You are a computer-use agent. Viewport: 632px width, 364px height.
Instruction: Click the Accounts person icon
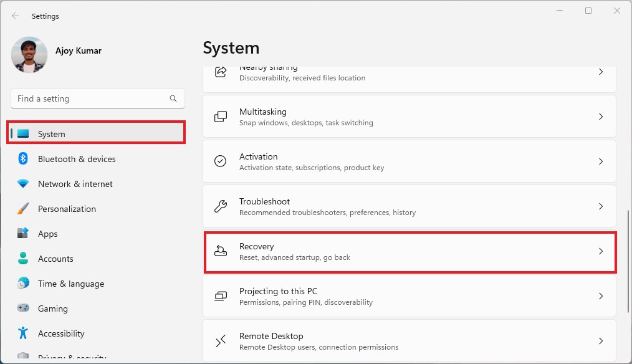[23, 259]
